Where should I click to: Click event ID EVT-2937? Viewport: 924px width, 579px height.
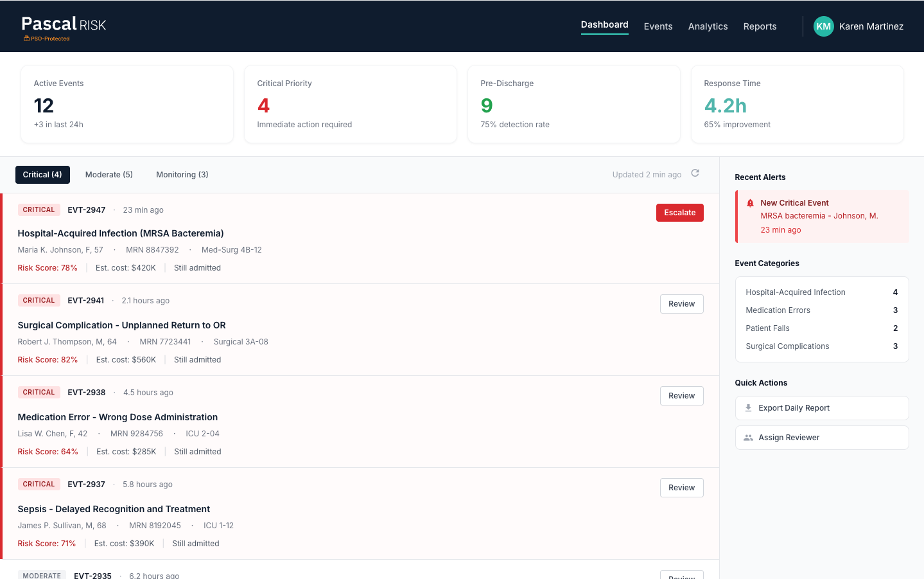[87, 485]
